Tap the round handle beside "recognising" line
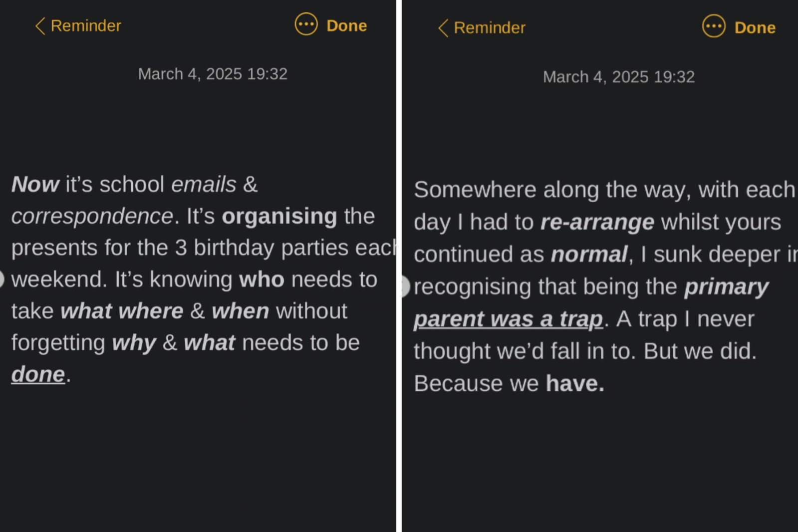Viewport: 798px width, 532px height. tap(405, 287)
